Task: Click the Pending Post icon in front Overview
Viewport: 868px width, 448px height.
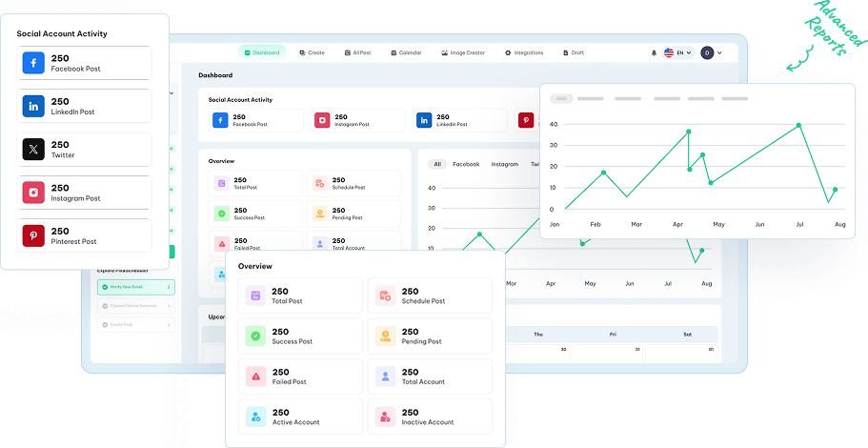Action: click(385, 336)
